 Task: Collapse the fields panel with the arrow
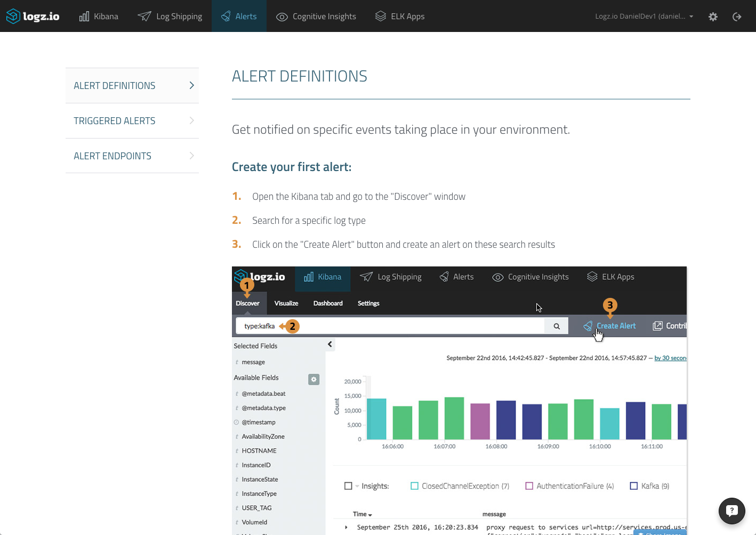pos(330,344)
